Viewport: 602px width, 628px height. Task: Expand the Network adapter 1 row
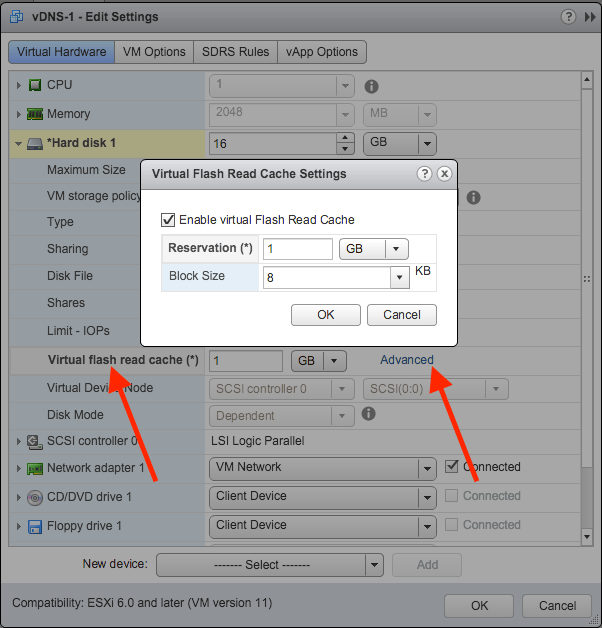click(18, 468)
